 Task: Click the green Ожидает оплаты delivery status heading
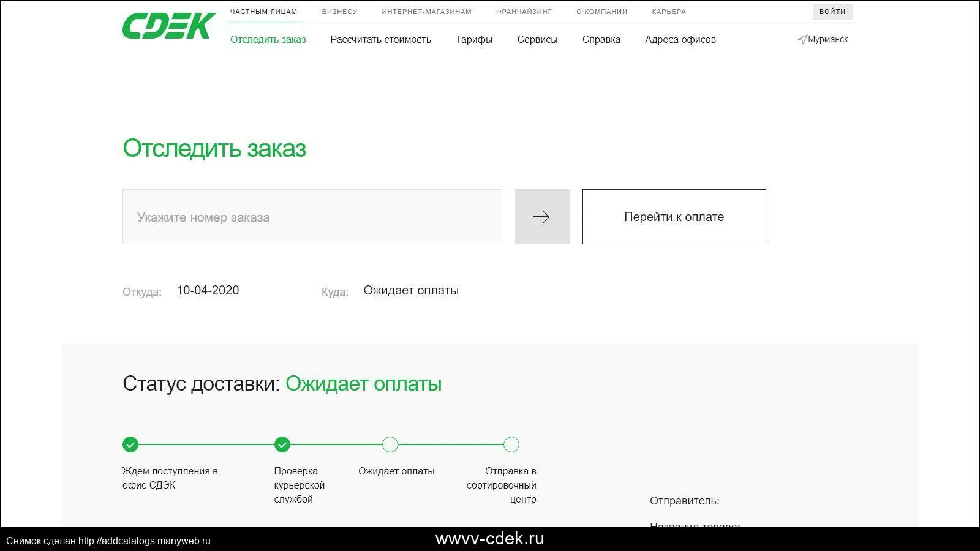pos(364,384)
